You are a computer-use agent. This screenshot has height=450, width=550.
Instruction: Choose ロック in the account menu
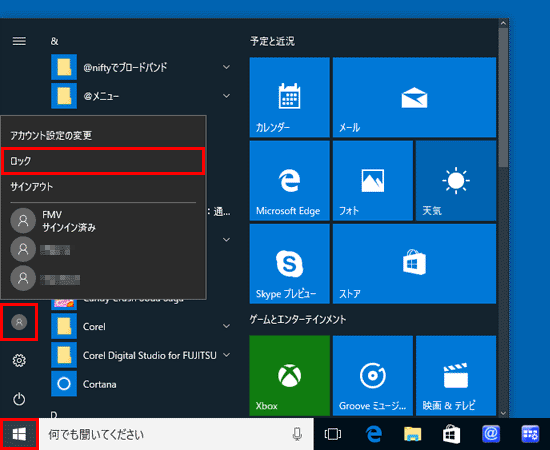click(x=103, y=161)
